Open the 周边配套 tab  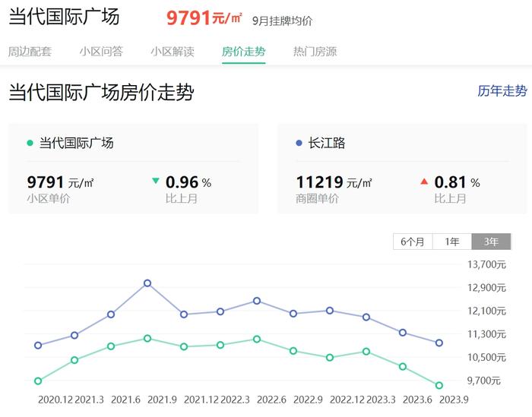pyautogui.click(x=30, y=52)
